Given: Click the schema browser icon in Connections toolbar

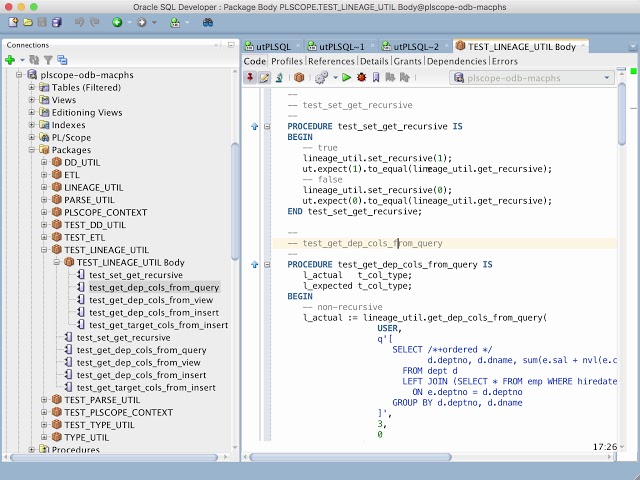Looking at the screenshot, I should (x=62, y=60).
